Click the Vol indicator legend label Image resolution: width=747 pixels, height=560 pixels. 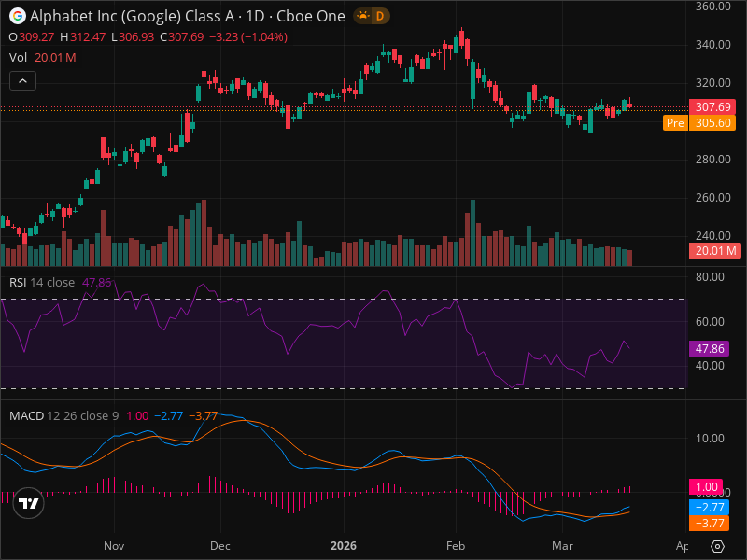18,58
